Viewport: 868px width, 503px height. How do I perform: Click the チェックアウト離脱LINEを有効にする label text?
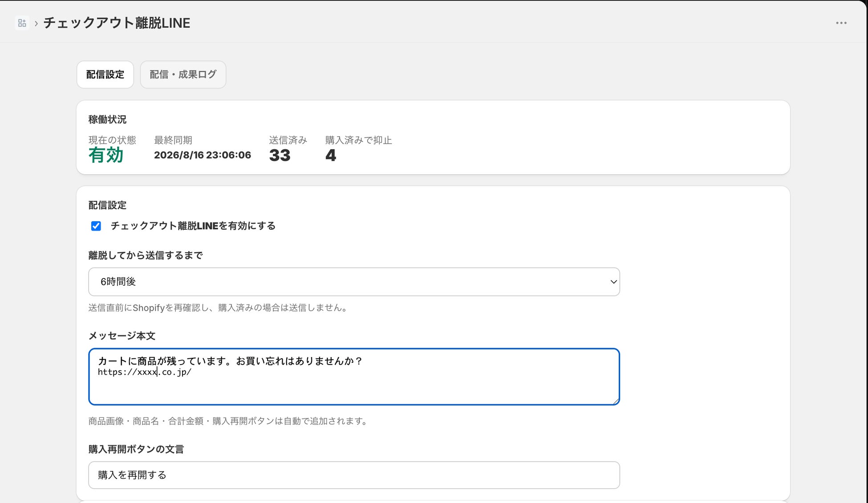tap(193, 226)
